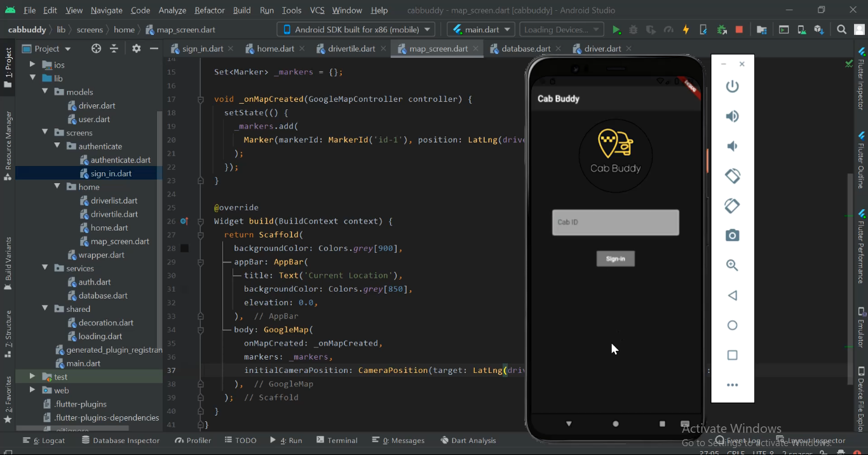Collapse the models folder arrow
Screen dimensions: 868x455
pos(45,92)
